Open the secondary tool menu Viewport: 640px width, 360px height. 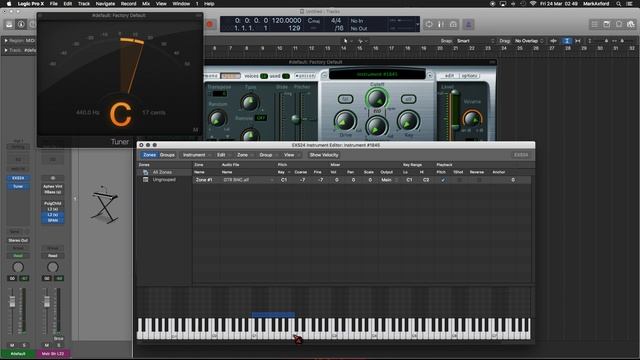point(362,41)
